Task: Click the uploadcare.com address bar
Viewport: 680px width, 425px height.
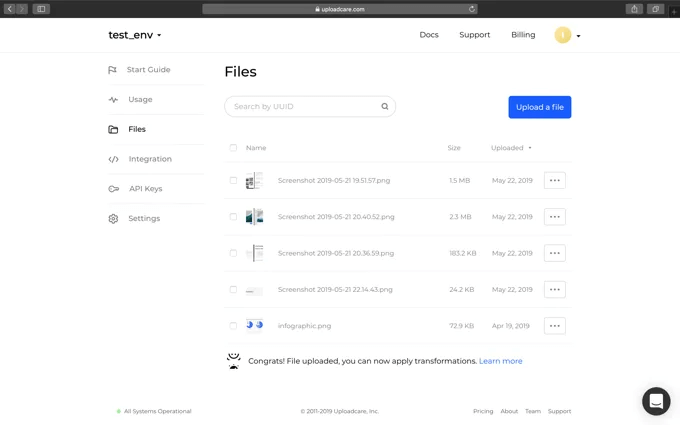Action: click(340, 9)
